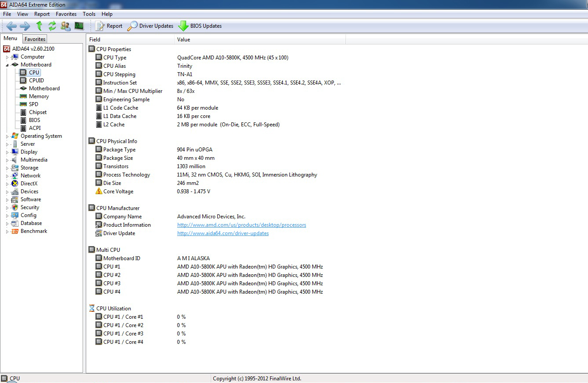
Task: Open the DirectX category in tree
Action: click(x=25, y=184)
